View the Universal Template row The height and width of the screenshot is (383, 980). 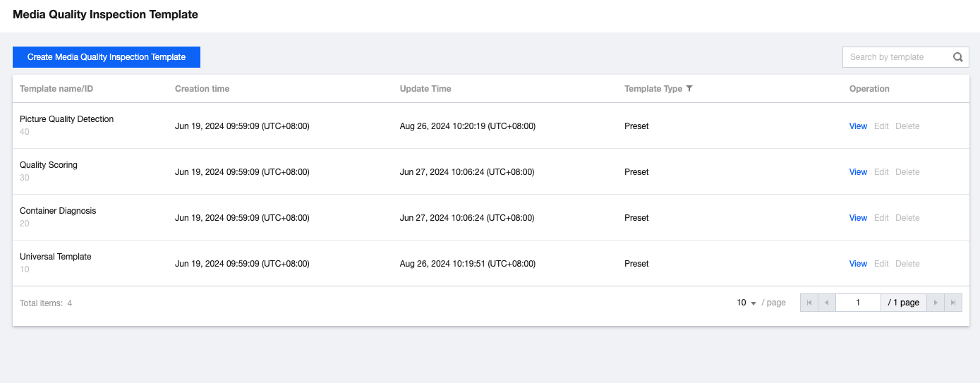(858, 264)
